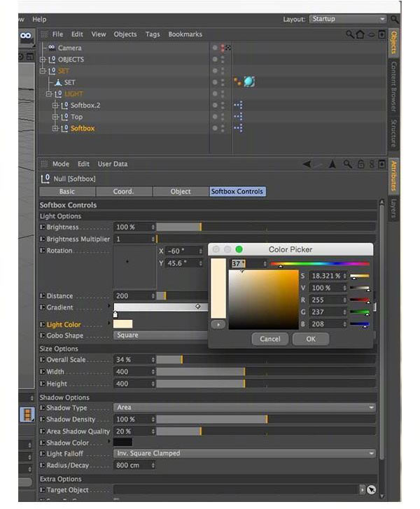Open the Tags menu
Screen dimensions: 420x509
click(x=153, y=34)
